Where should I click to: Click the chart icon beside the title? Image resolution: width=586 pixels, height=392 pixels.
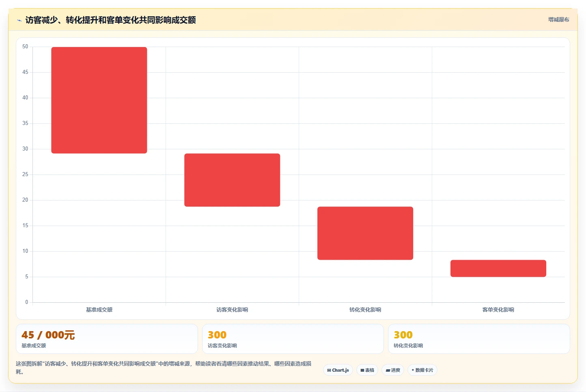coord(19,20)
